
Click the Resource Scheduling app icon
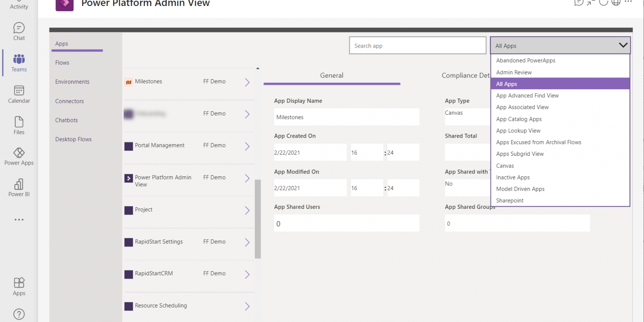129,306
